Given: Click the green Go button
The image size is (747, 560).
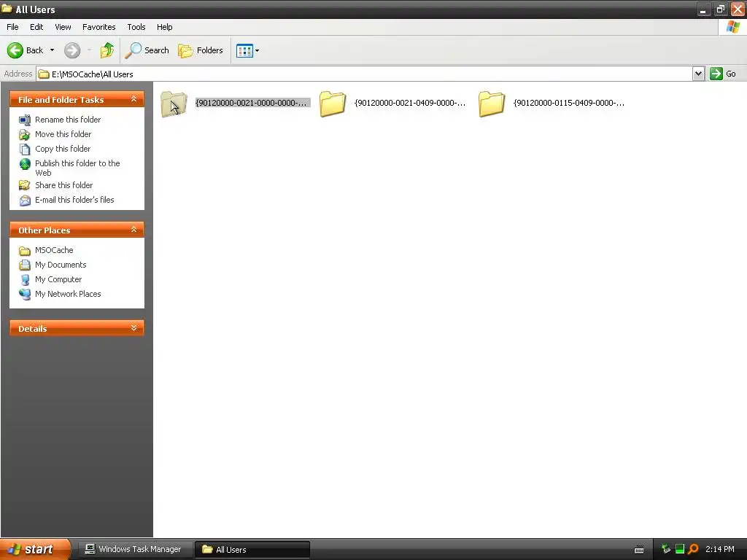Looking at the screenshot, I should 723,74.
